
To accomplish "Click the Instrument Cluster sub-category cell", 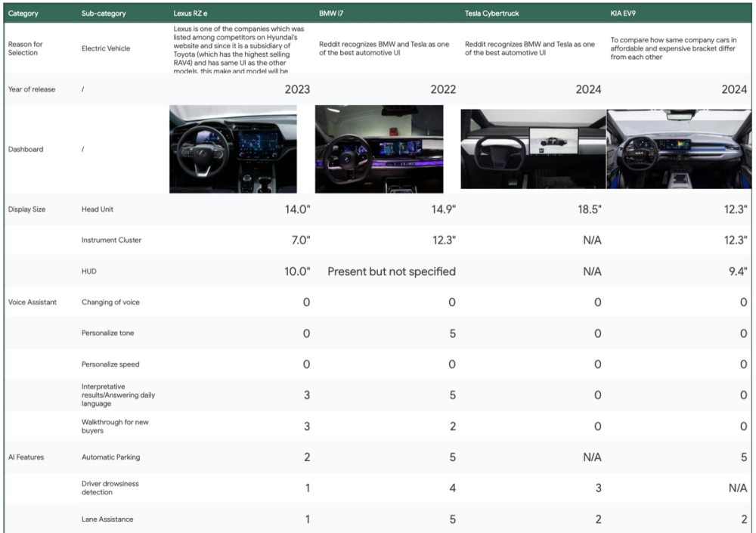I will pyautogui.click(x=111, y=240).
